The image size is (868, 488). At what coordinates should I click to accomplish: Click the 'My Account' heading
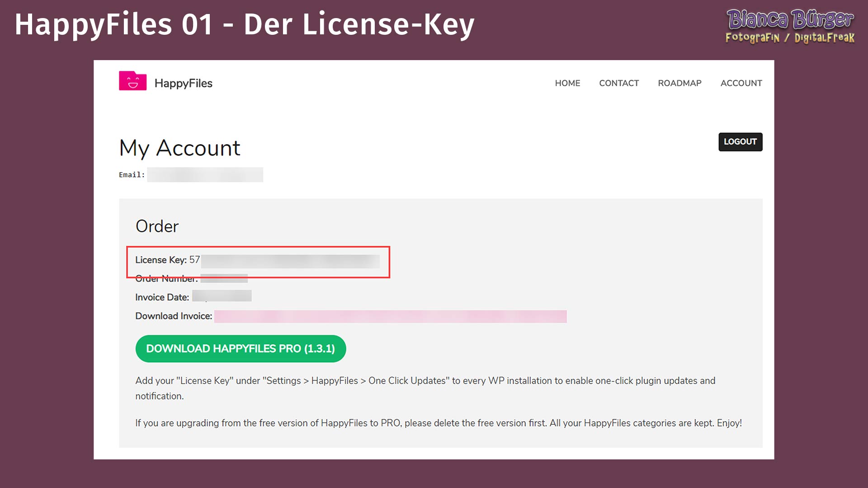[x=179, y=148]
